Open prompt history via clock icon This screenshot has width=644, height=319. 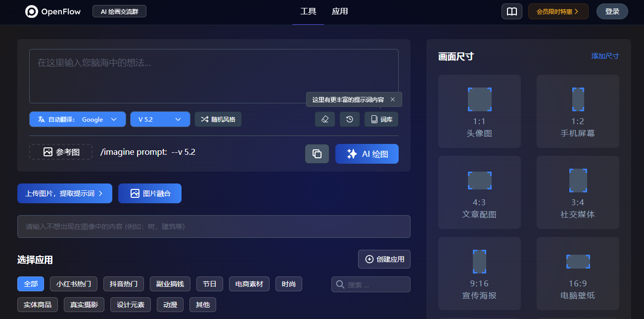(x=350, y=119)
